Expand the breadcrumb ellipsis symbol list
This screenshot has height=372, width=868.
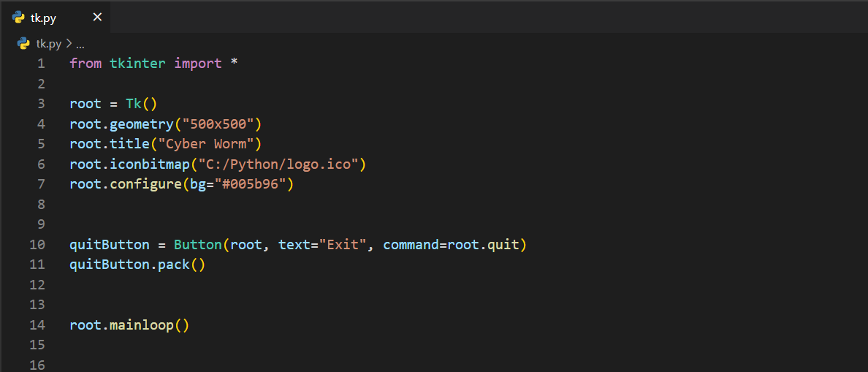pyautogui.click(x=80, y=44)
